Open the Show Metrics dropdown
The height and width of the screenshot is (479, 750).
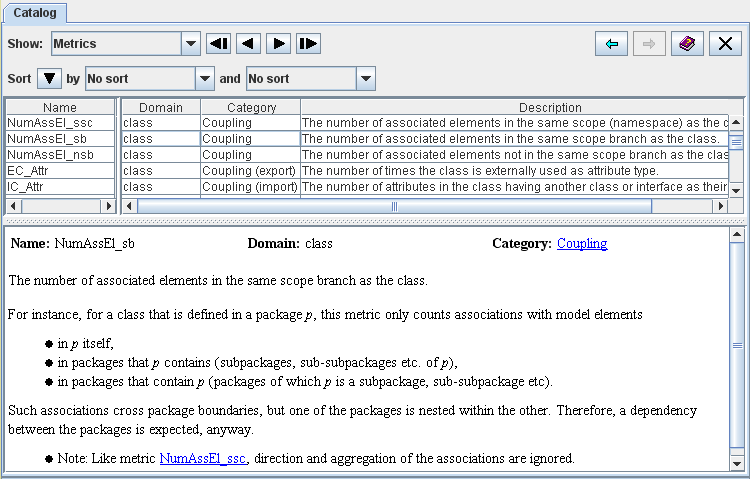click(191, 44)
